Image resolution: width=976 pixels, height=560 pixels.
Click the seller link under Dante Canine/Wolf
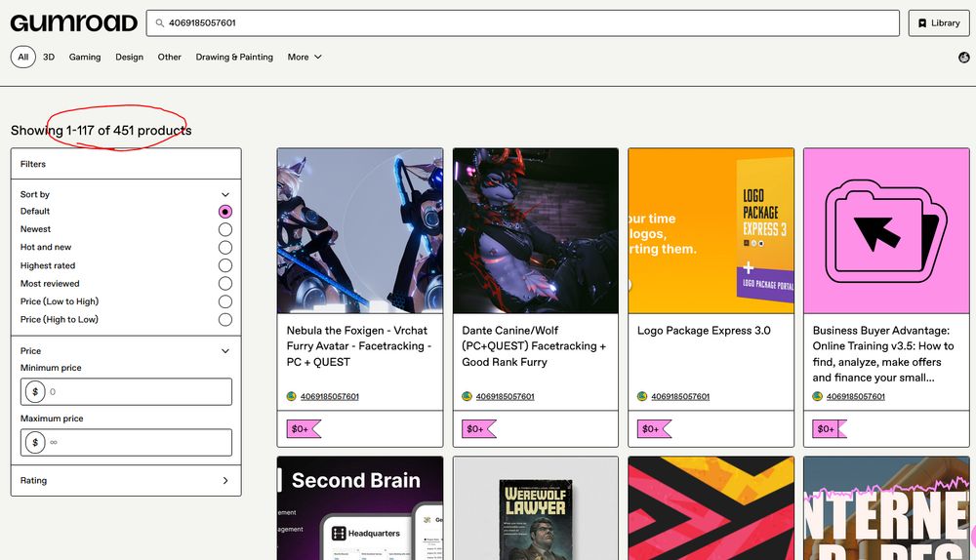click(506, 396)
